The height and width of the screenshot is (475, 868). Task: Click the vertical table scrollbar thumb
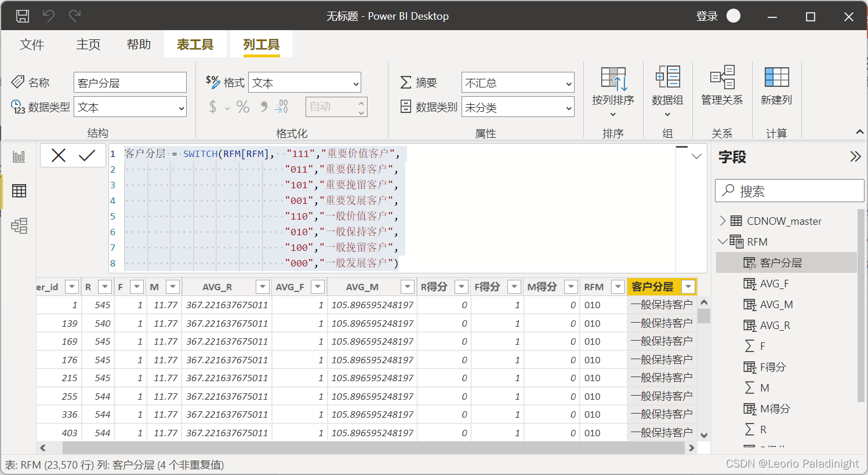click(704, 316)
